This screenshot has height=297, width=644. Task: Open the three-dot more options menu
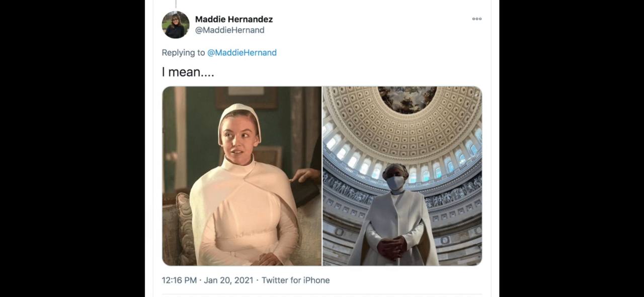tap(476, 19)
